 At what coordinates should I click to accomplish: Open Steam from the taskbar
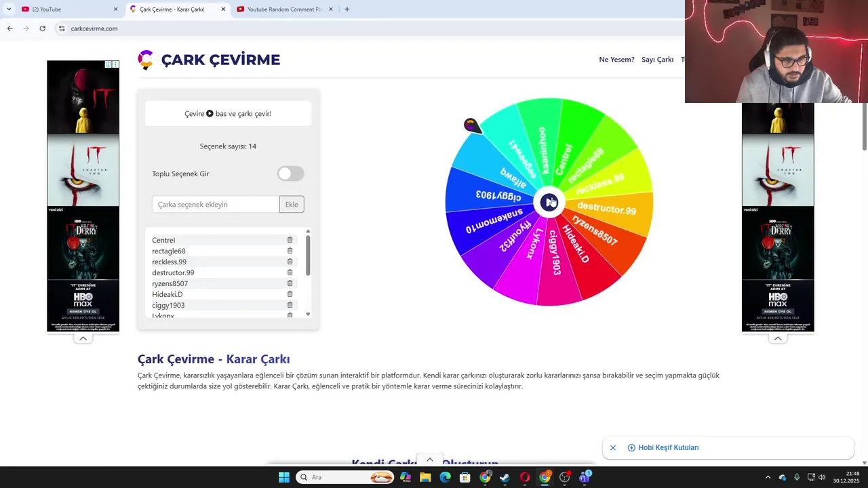click(505, 477)
